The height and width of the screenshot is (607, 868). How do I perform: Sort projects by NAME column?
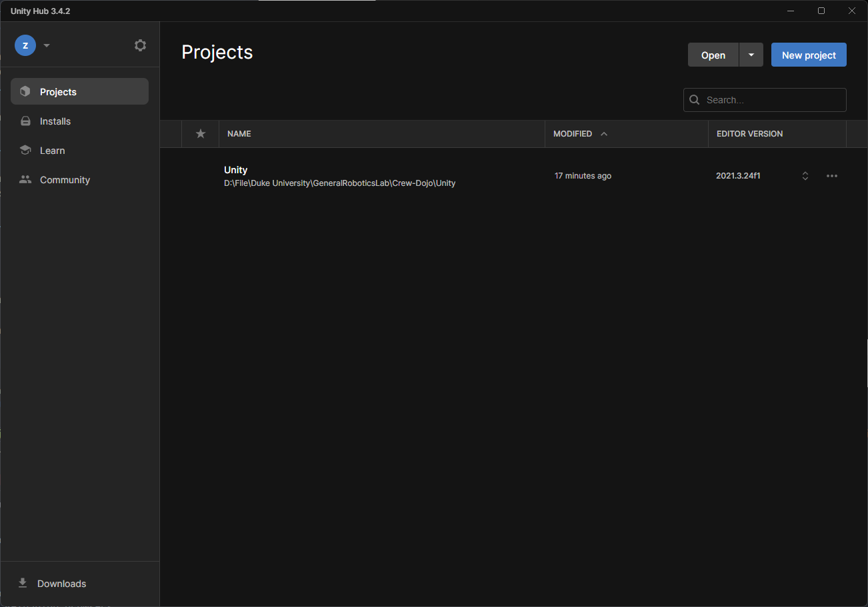click(x=239, y=134)
